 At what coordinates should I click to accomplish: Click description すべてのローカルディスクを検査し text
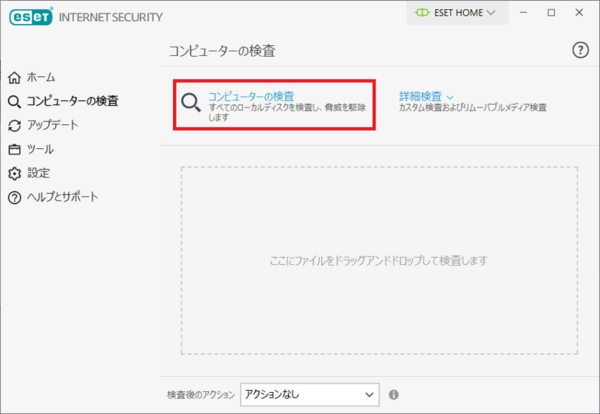[287, 112]
